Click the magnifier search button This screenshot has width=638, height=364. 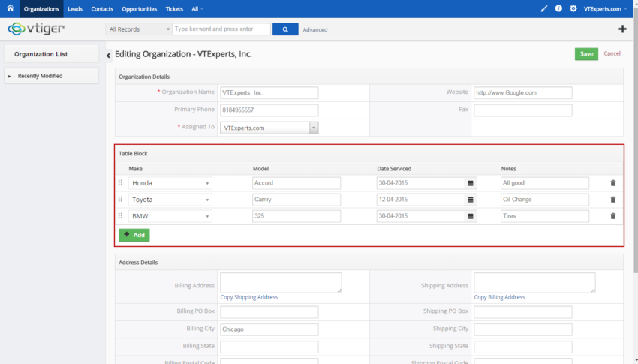pos(285,29)
